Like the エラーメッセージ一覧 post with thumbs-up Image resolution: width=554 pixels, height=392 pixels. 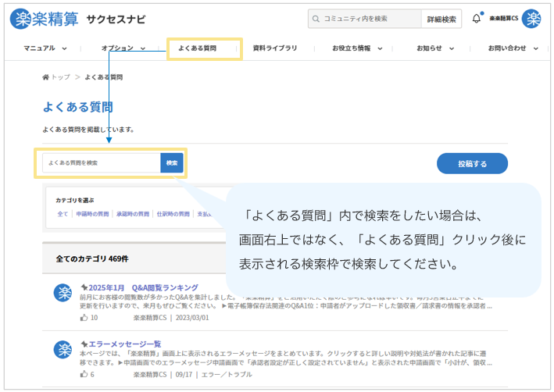84,374
